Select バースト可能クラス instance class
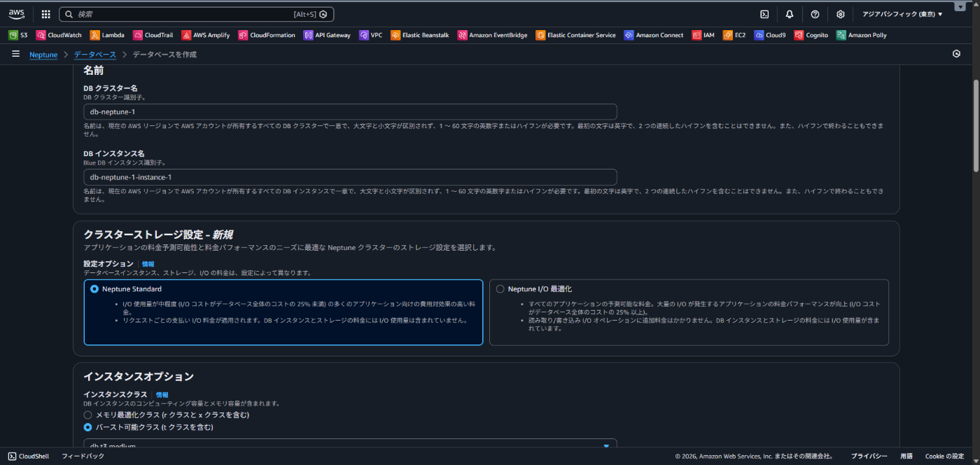This screenshot has height=465, width=980. tap(87, 427)
